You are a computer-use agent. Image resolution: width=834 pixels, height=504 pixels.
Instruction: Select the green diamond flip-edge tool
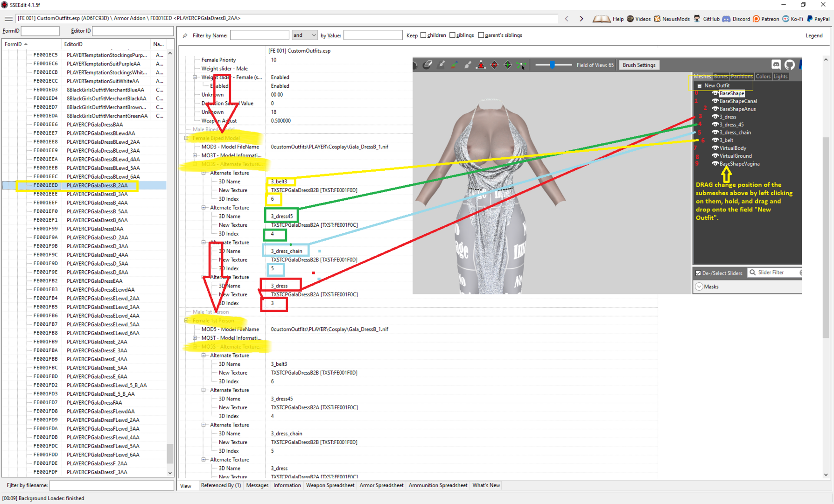pyautogui.click(x=508, y=65)
